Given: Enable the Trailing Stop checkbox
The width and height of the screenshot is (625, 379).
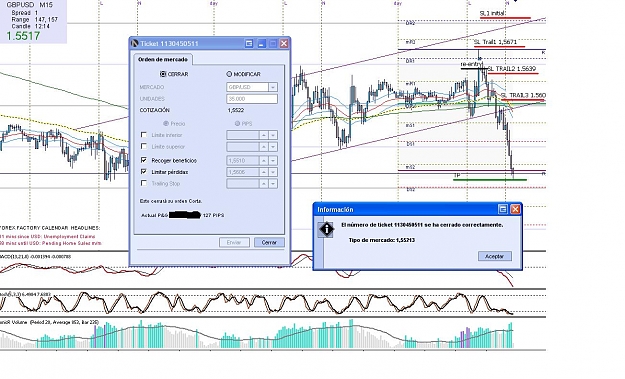Looking at the screenshot, I should 144,183.
